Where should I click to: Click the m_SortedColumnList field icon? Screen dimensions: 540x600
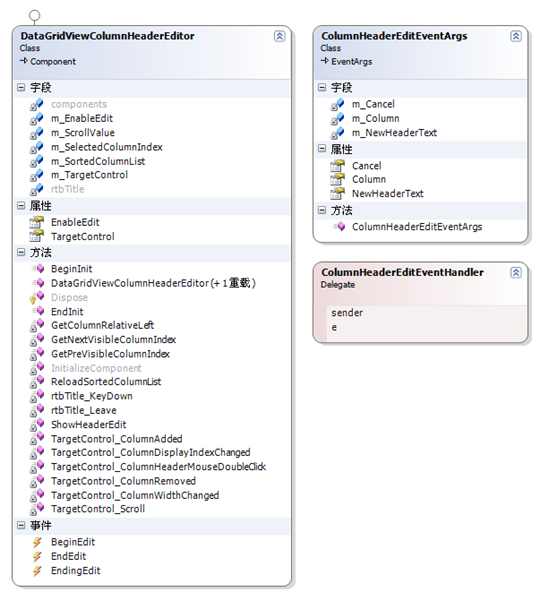pyautogui.click(x=37, y=161)
